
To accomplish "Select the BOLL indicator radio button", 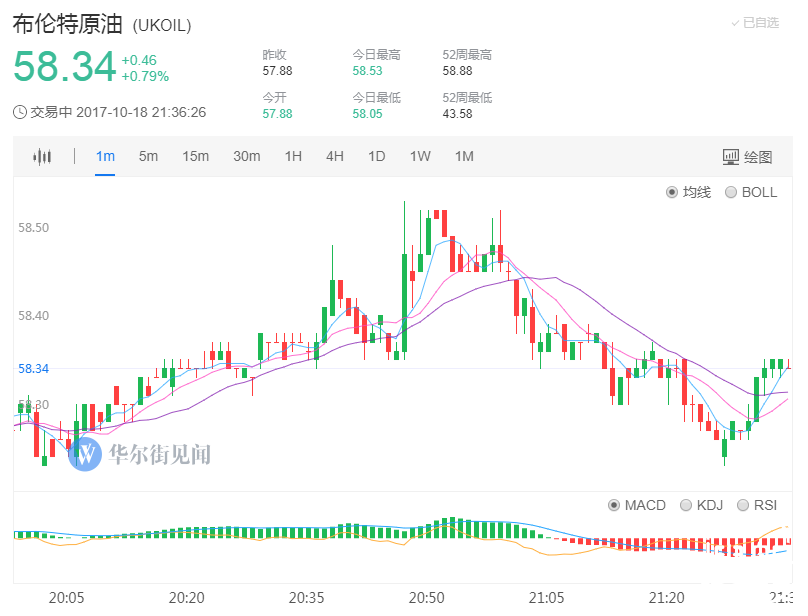I will pyautogui.click(x=731, y=192).
